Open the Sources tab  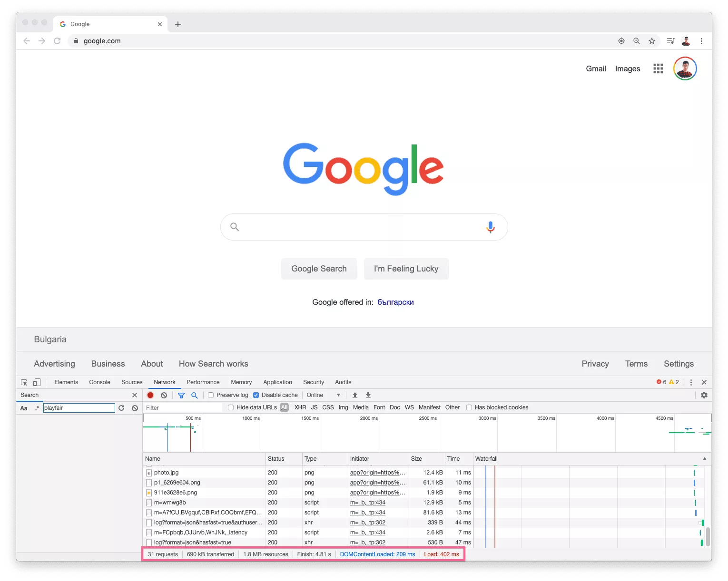[132, 382]
